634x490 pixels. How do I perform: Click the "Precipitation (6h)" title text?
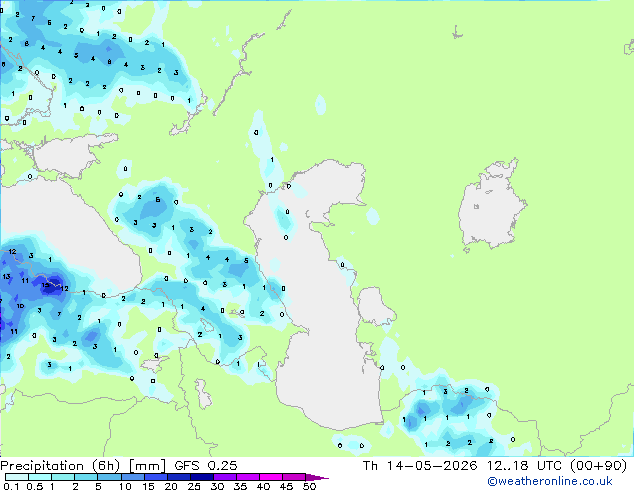[60, 466]
